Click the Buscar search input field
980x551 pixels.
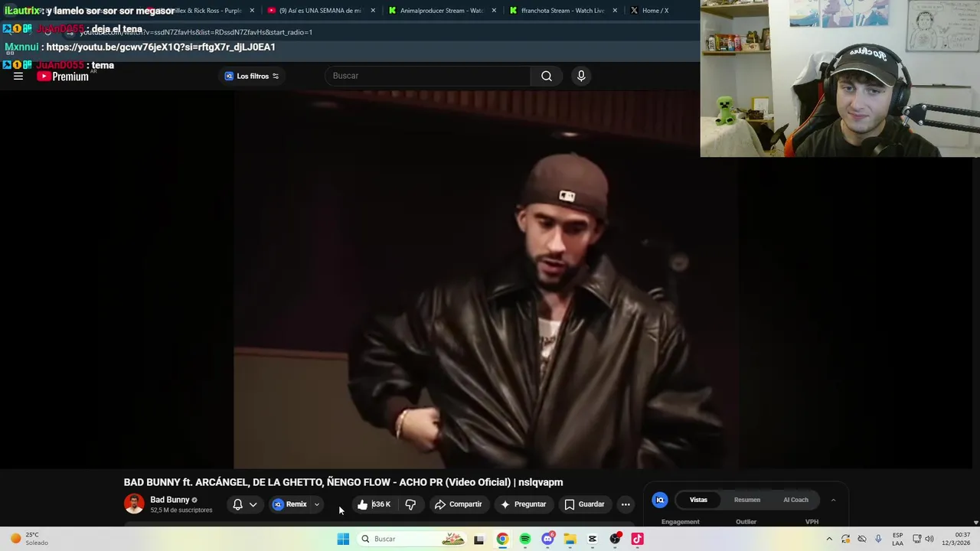tap(427, 76)
